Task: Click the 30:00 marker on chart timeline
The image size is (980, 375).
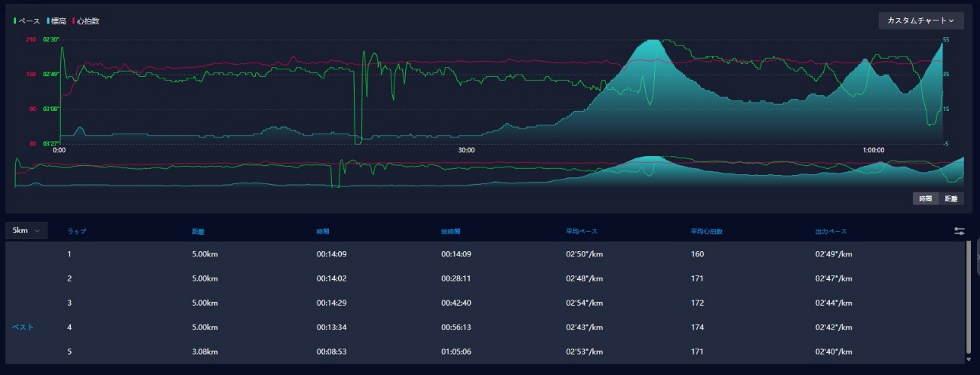Action: tap(466, 150)
